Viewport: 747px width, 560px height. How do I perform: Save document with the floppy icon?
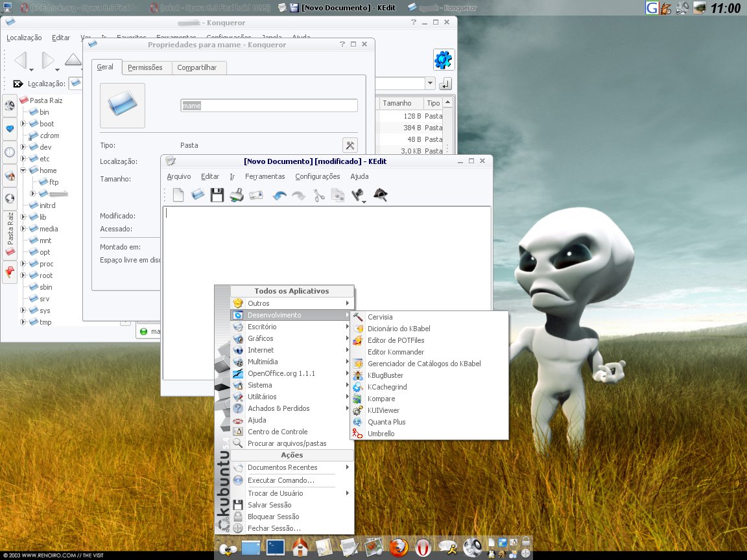tap(217, 194)
